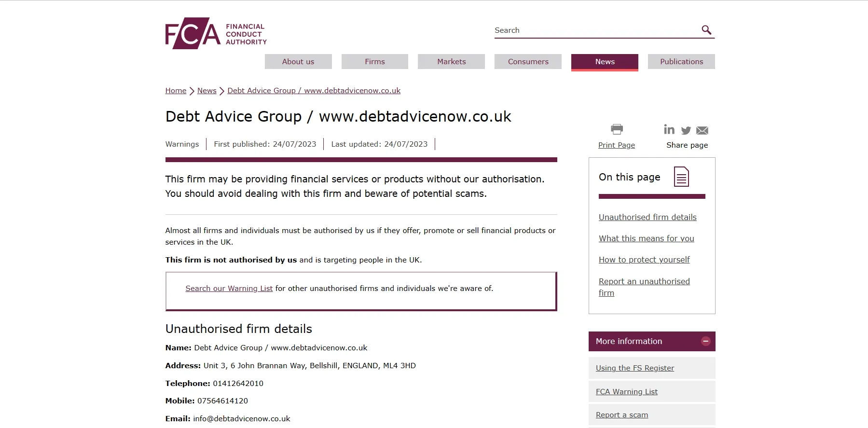
Task: Click the printer icon
Action: click(x=617, y=129)
